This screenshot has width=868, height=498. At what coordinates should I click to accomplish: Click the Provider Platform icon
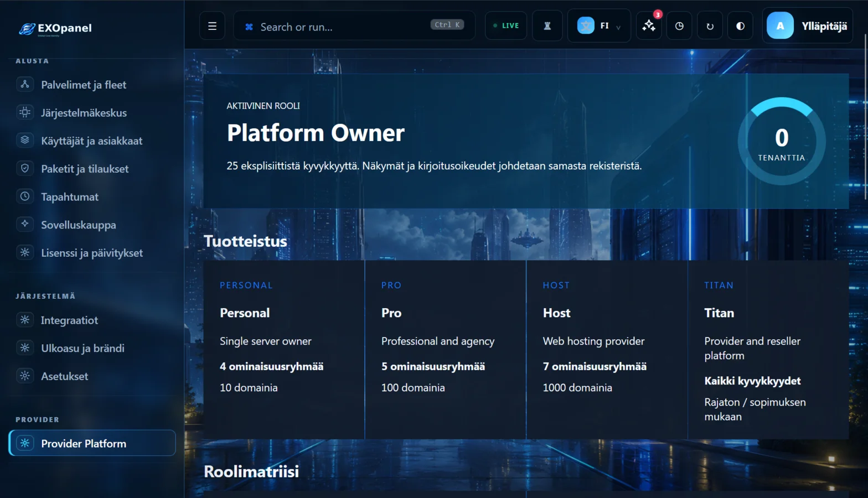[x=25, y=443]
